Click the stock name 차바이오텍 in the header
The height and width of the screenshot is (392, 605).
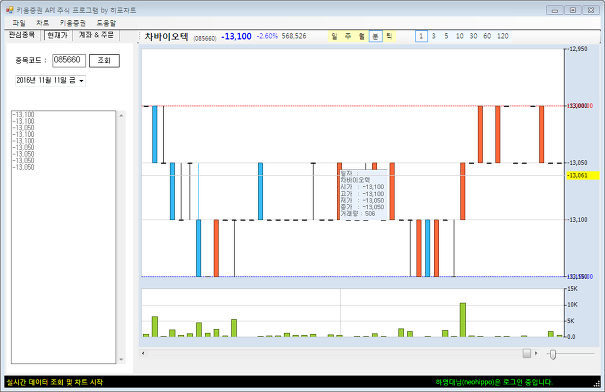[x=167, y=37]
